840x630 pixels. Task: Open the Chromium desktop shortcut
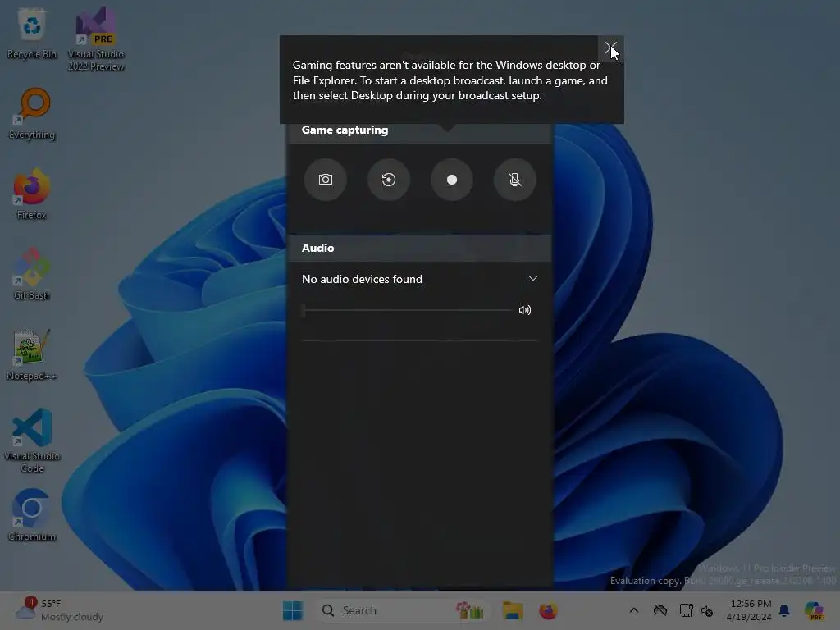point(32,515)
